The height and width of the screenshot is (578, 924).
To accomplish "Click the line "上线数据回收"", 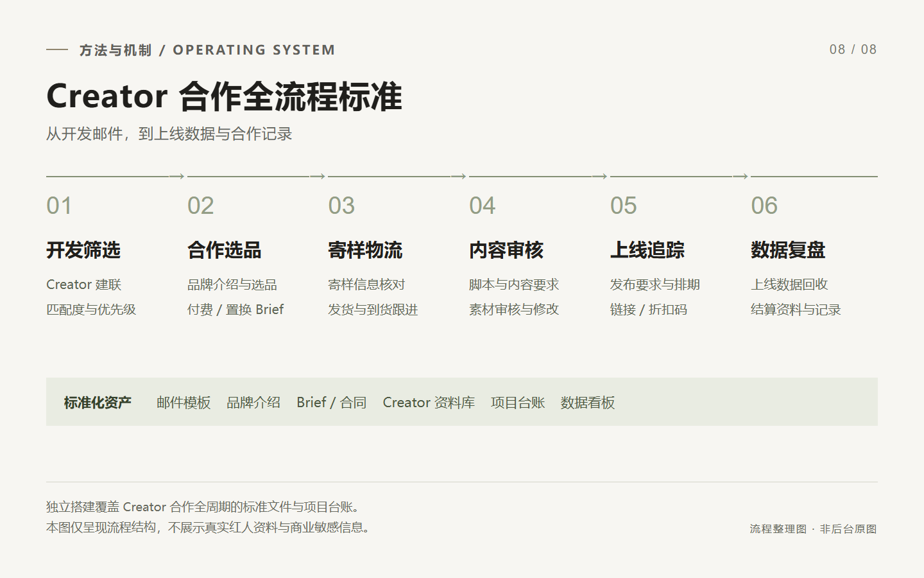I will (x=789, y=285).
